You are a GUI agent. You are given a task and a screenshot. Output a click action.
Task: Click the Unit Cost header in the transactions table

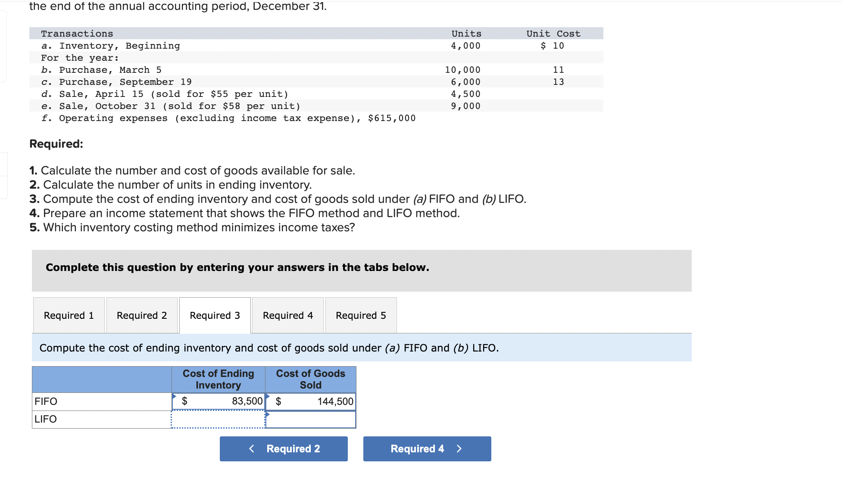click(553, 34)
